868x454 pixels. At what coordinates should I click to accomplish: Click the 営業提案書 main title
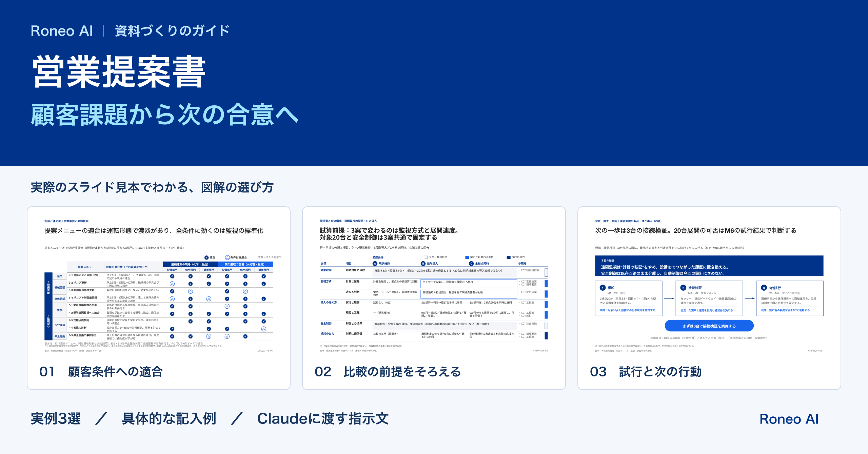tap(119, 72)
